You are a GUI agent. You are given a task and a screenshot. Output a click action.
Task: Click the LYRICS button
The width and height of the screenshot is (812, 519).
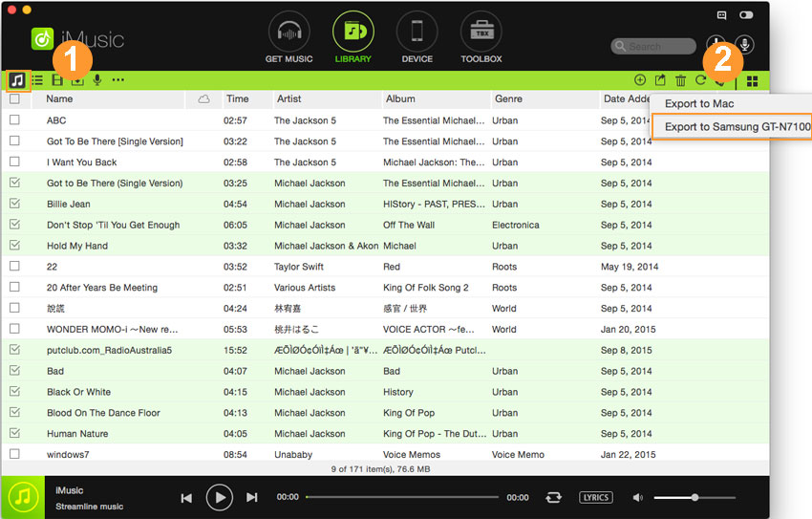tap(596, 497)
